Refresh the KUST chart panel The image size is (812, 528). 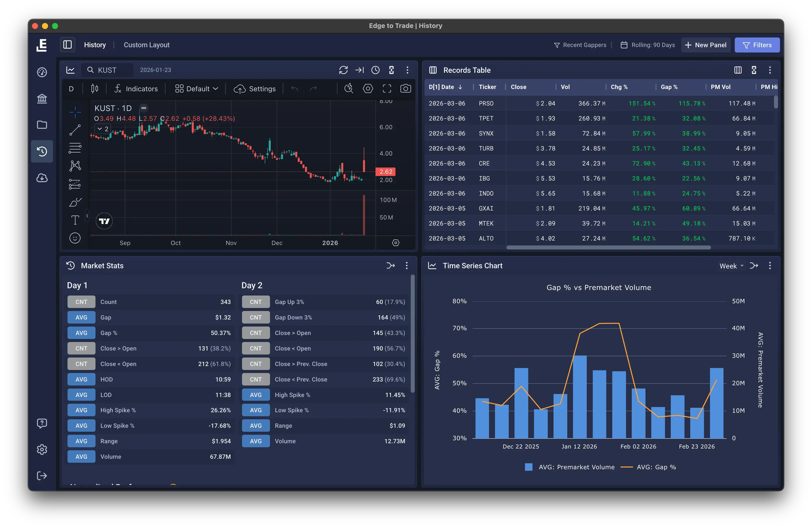point(343,70)
